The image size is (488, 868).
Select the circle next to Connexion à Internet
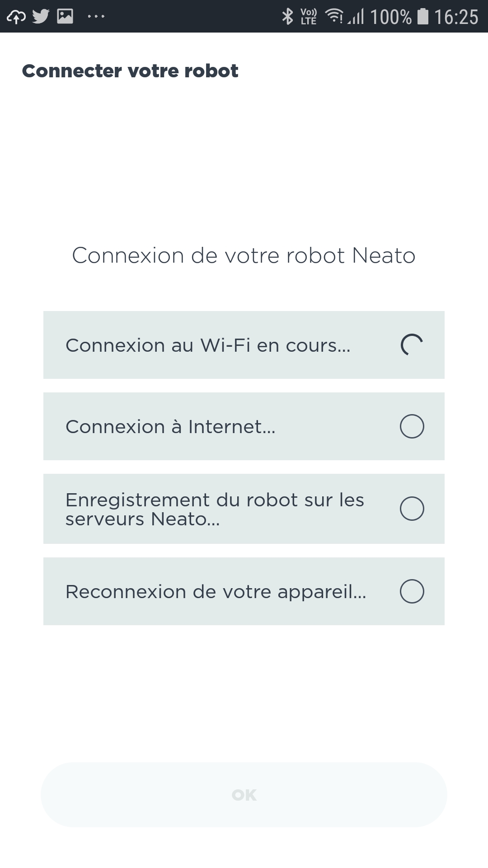pyautogui.click(x=412, y=426)
